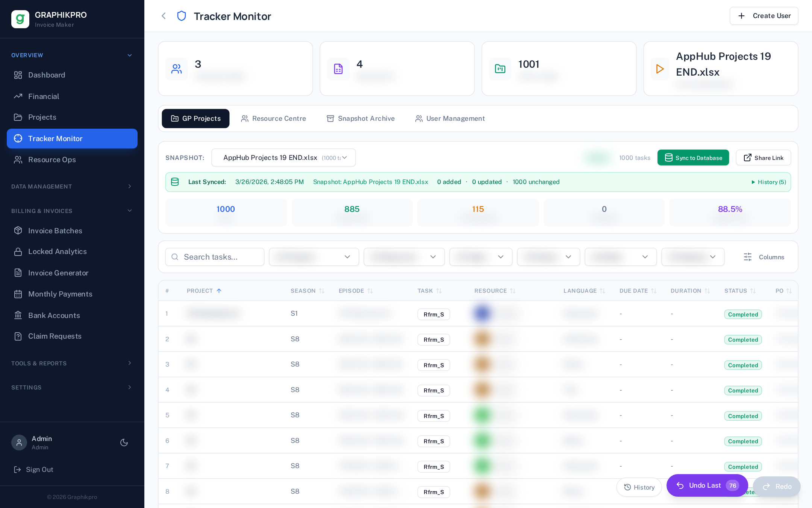Open Financial in the sidebar
The height and width of the screenshot is (508, 812).
click(x=72, y=96)
